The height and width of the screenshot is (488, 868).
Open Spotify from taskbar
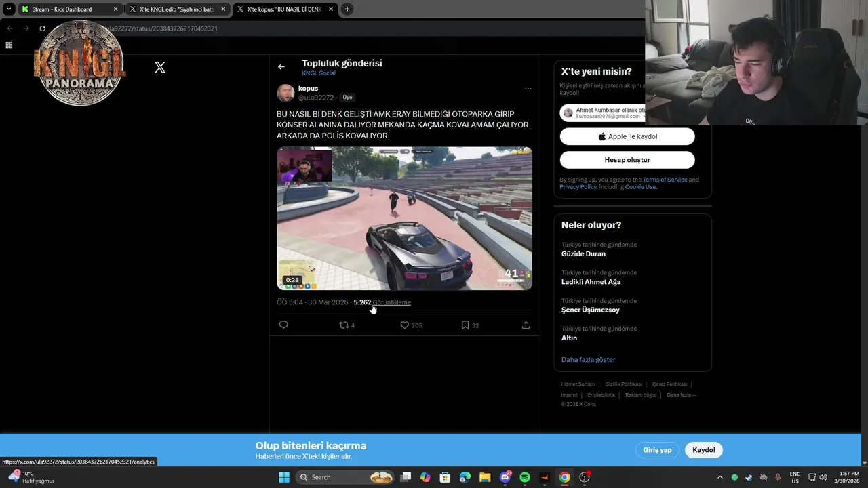tap(525, 477)
